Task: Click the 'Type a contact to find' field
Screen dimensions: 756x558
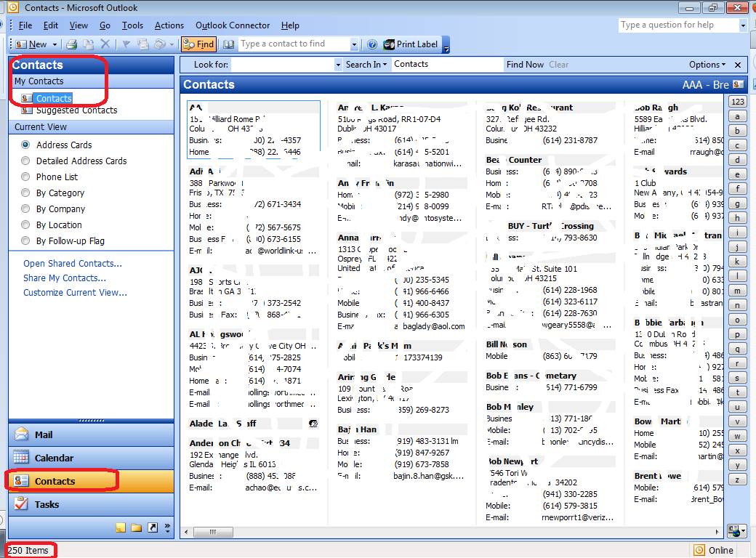Action: 294,44
